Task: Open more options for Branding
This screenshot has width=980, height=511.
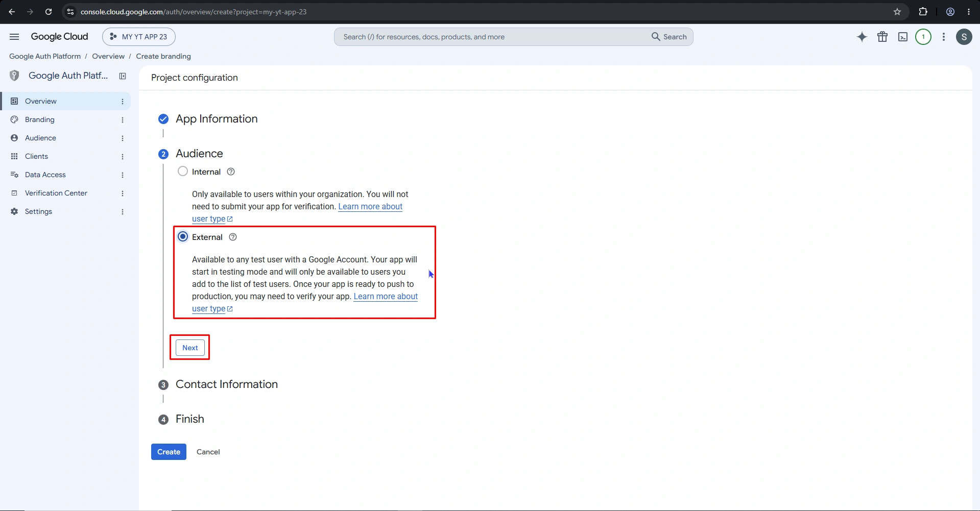Action: click(123, 120)
